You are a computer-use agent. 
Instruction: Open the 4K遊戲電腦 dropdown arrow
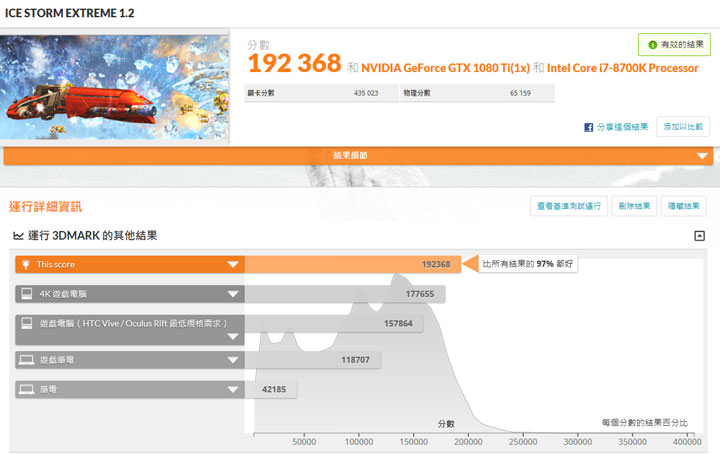point(233,294)
